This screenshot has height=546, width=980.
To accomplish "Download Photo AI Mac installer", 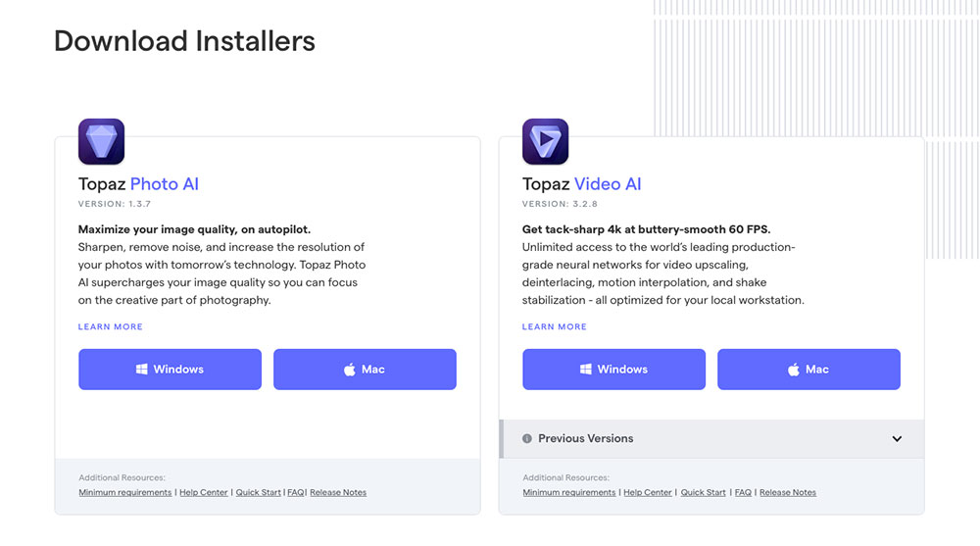I will (365, 369).
